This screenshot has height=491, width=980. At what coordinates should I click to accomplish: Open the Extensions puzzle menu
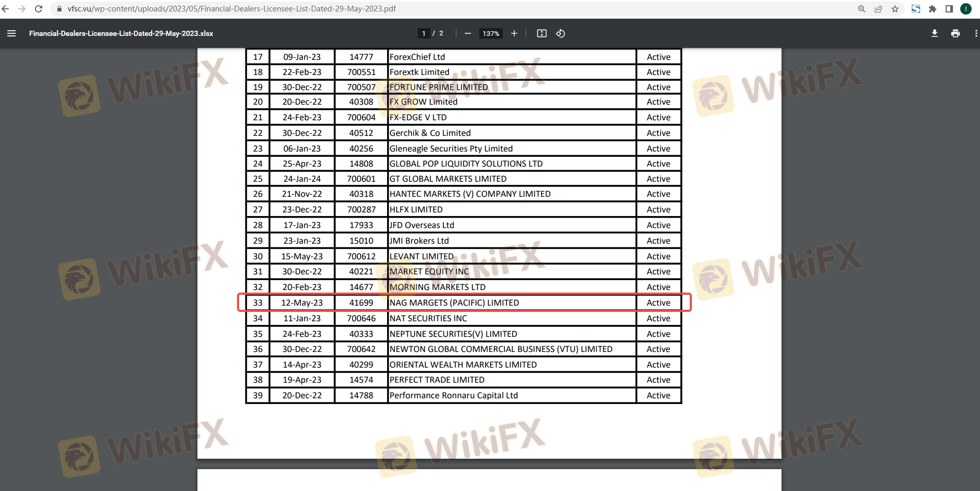point(933,9)
